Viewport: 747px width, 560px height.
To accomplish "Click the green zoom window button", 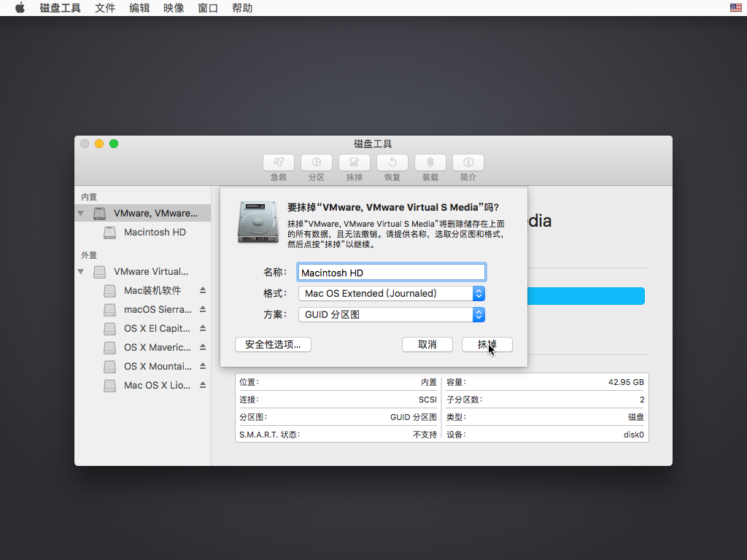I will 114,144.
